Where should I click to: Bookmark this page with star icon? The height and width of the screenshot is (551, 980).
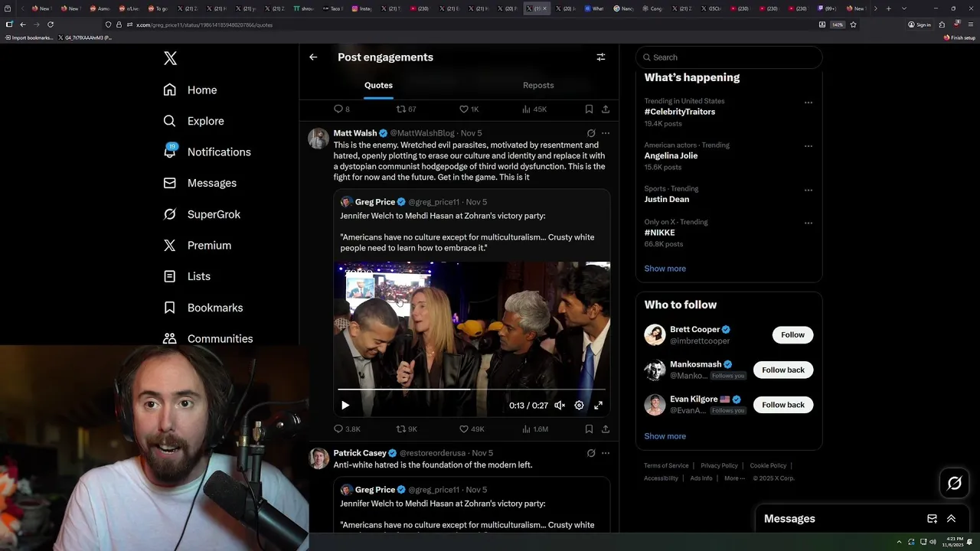853,24
